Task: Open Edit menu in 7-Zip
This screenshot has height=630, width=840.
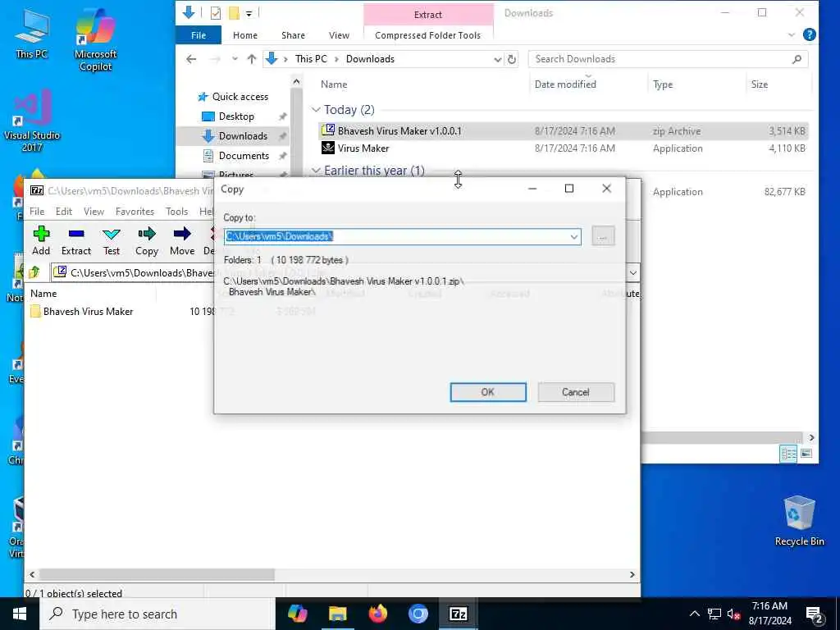Action: 64,212
